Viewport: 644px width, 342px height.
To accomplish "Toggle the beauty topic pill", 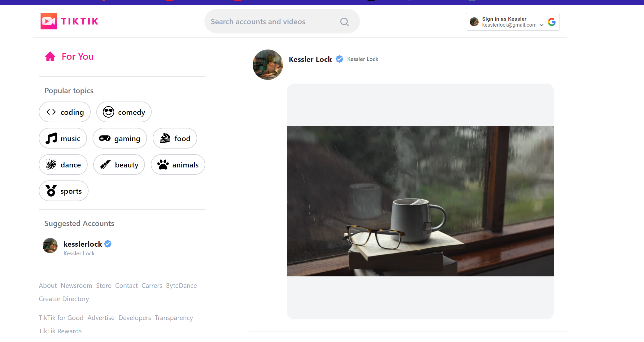I will pyautogui.click(x=119, y=164).
